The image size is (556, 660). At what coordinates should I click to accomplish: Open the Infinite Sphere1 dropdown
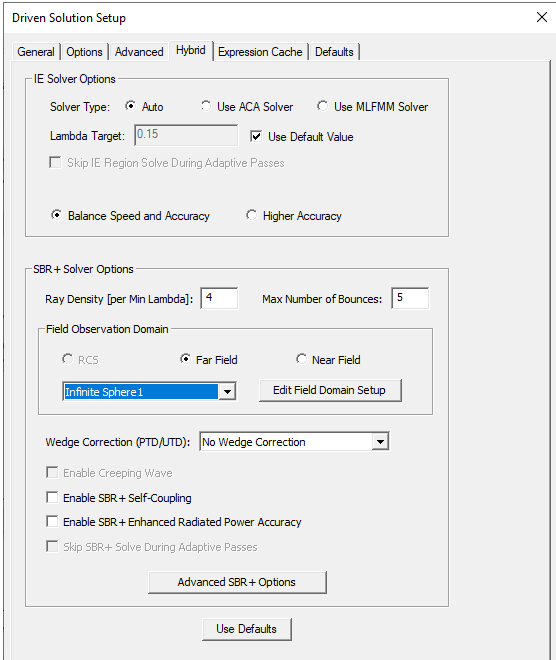pyautogui.click(x=227, y=392)
